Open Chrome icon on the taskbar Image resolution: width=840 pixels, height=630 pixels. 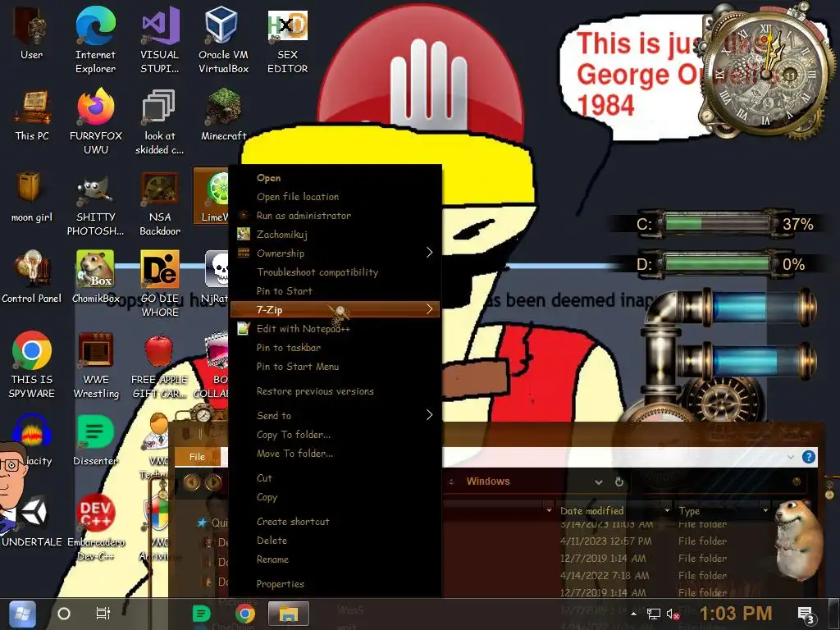click(x=244, y=614)
